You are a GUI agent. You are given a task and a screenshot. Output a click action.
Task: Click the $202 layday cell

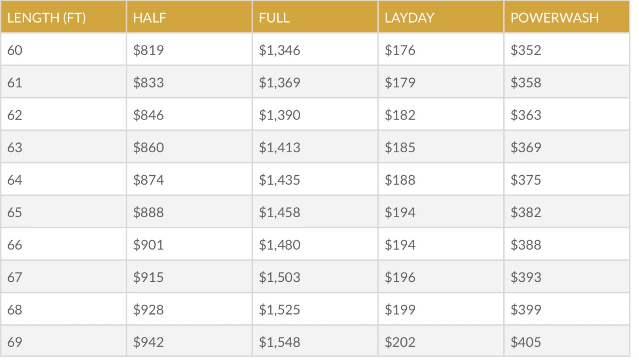(x=400, y=342)
